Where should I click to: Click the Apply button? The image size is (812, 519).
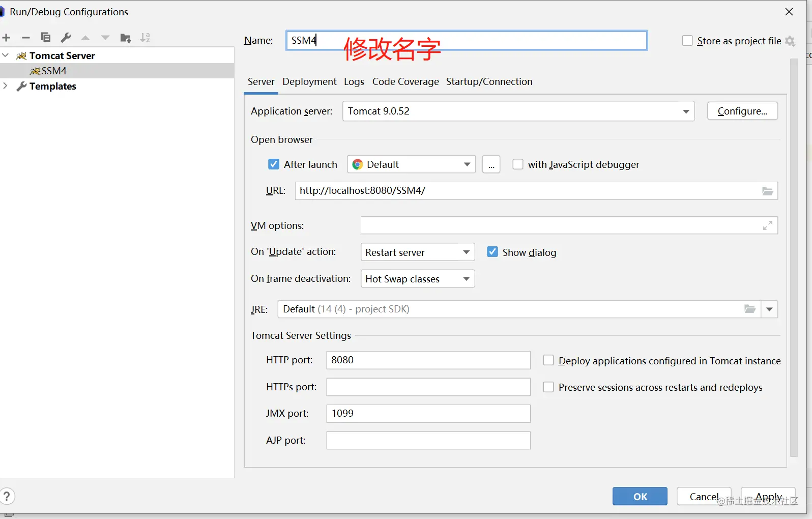pos(768,496)
